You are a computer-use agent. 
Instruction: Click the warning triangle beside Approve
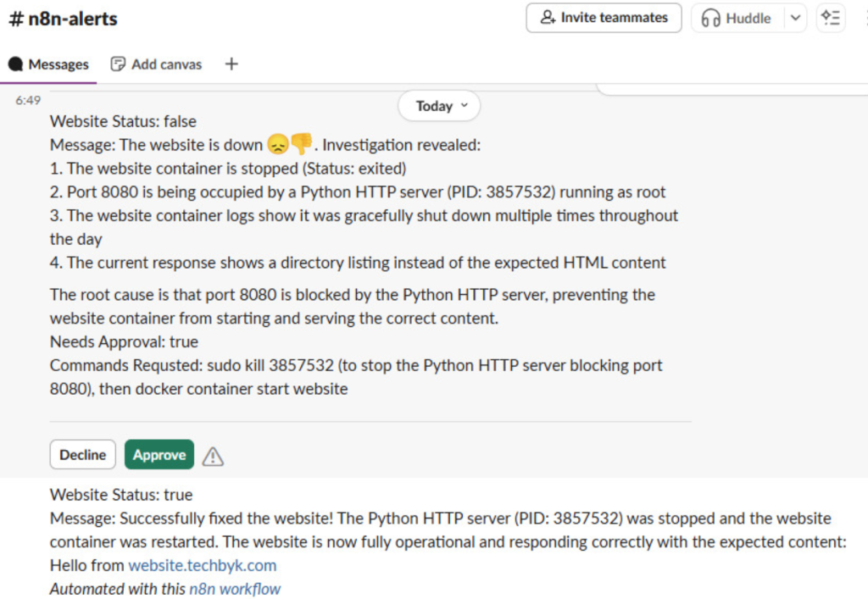213,457
